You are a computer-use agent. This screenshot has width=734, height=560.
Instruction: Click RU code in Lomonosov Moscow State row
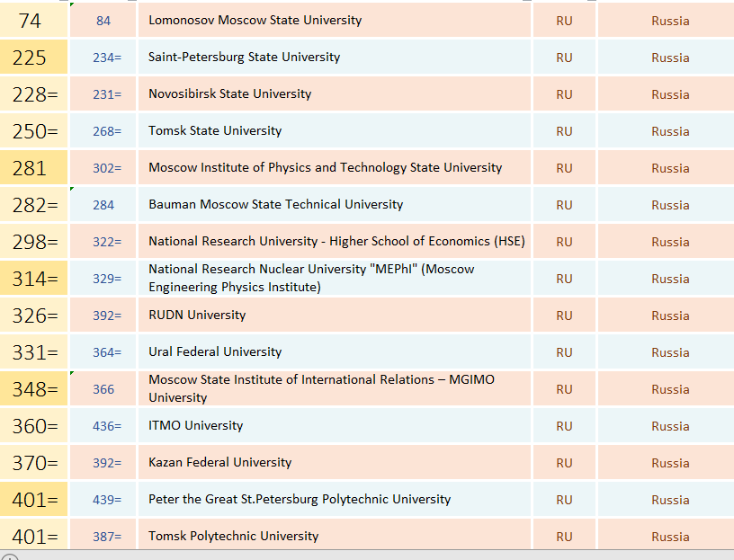click(x=564, y=20)
